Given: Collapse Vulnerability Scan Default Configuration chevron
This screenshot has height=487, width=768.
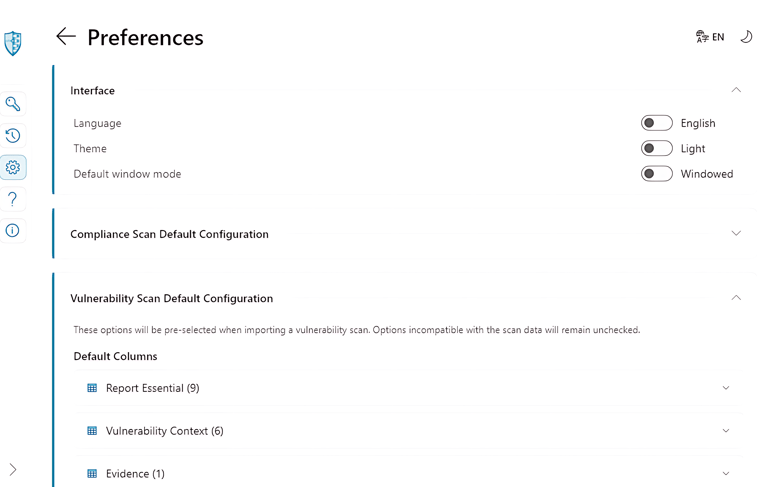Looking at the screenshot, I should point(736,298).
